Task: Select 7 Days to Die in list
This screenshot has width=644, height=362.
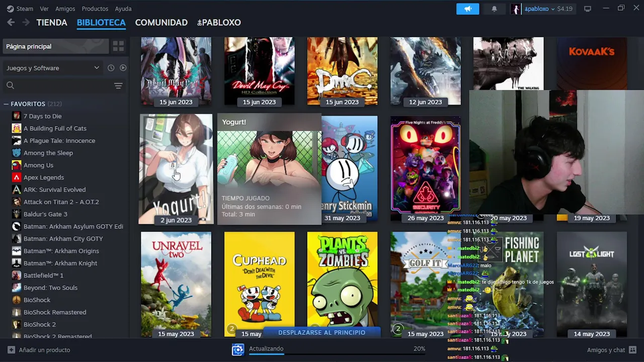Action: tap(42, 116)
